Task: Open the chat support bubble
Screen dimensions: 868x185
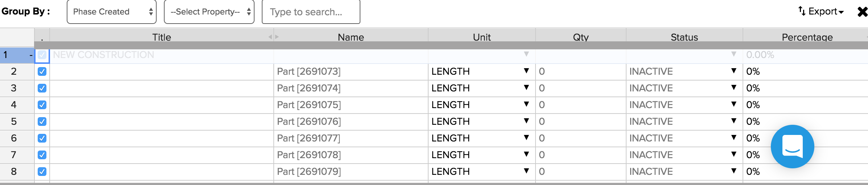Action: click(x=792, y=147)
